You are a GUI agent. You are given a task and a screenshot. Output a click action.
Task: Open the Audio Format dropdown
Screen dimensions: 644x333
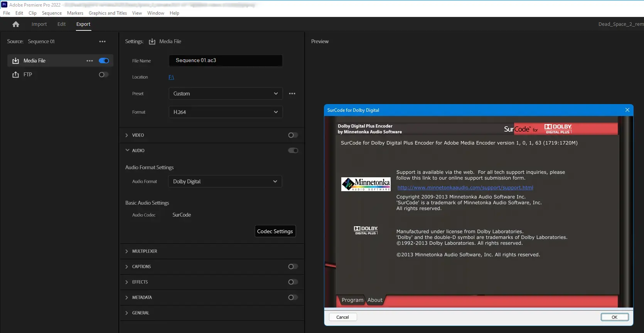(x=225, y=182)
